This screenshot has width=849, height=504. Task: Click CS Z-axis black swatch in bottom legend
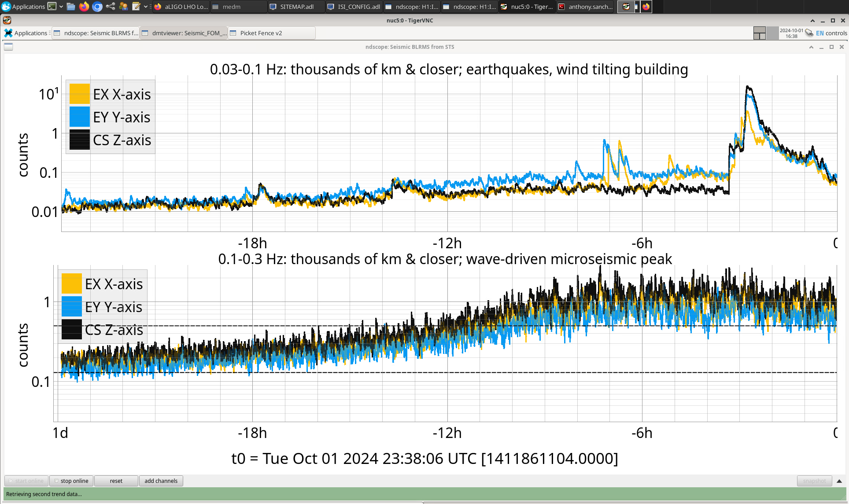click(x=72, y=329)
